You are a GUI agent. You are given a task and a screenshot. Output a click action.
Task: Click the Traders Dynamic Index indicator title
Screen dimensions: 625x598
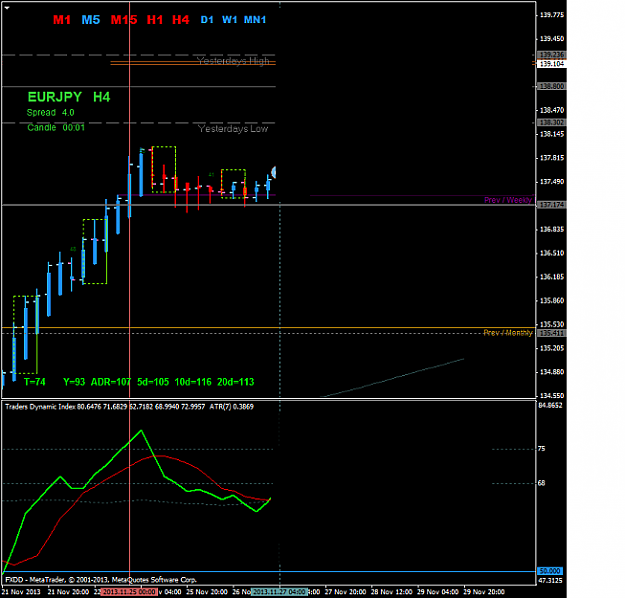(x=40, y=407)
